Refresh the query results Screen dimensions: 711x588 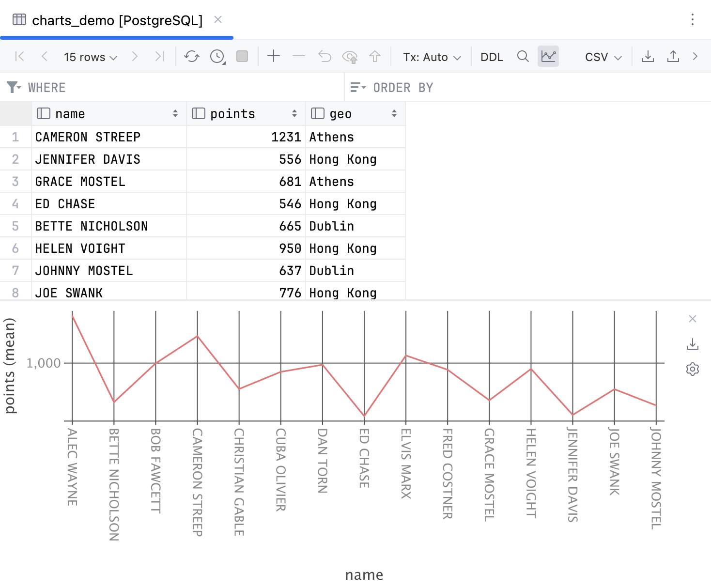(x=191, y=56)
